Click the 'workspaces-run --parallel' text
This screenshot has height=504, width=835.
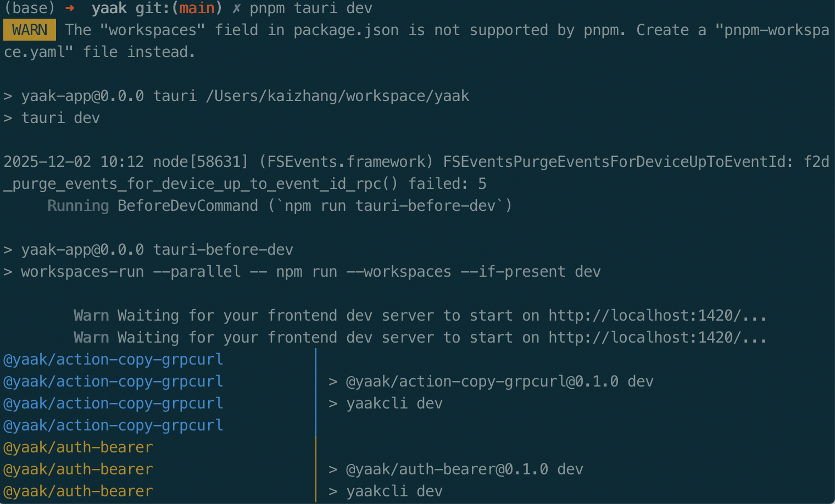click(131, 272)
